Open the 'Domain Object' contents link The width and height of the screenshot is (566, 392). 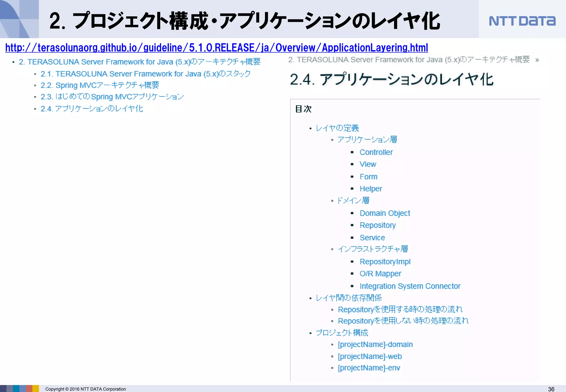(x=385, y=213)
